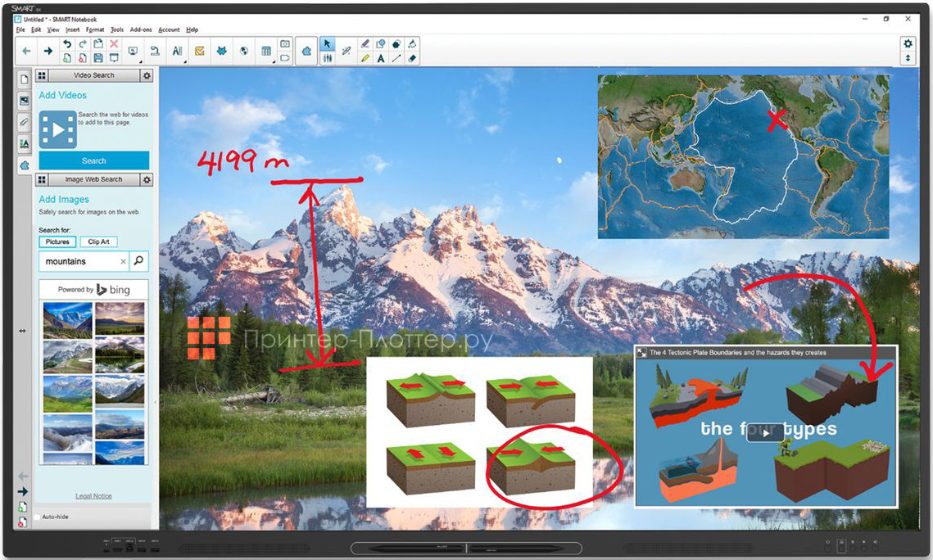Select the Eraser tool
This screenshot has height=560, width=933.
(412, 58)
